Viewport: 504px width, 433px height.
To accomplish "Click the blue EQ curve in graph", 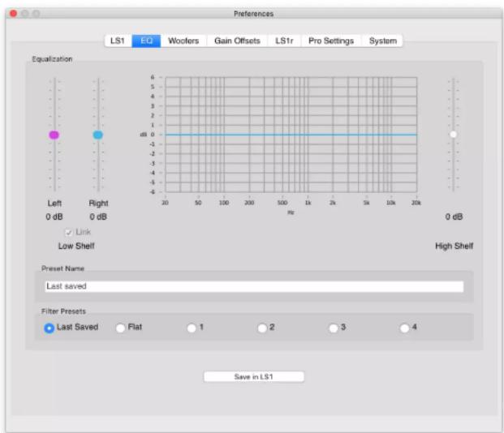I will 291,135.
